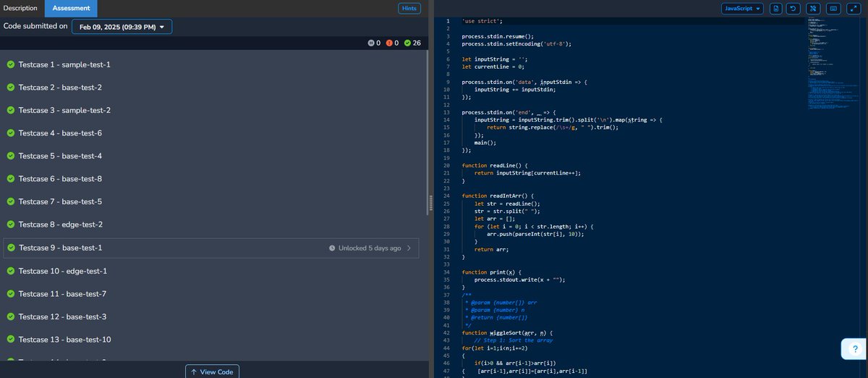Click green check icon of Testcase 13
The height and width of the screenshot is (378, 868).
(11, 340)
